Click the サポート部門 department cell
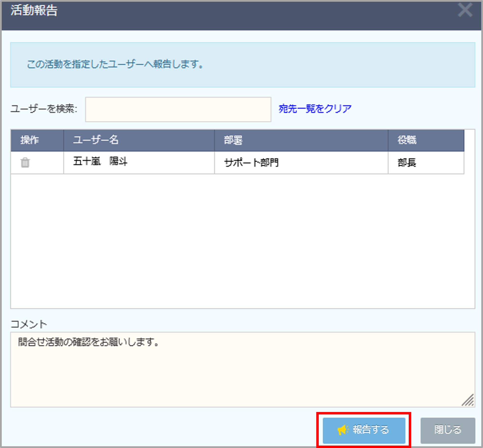The height and width of the screenshot is (448, 483). tap(251, 163)
